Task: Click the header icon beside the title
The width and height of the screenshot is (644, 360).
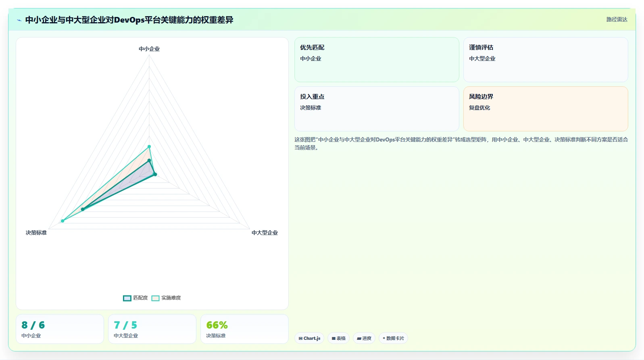Action: point(19,20)
